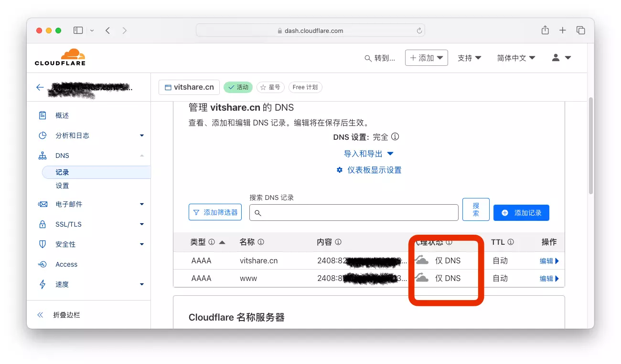
Task: Expand the 速度 sidebar arrow
Action: (142, 284)
